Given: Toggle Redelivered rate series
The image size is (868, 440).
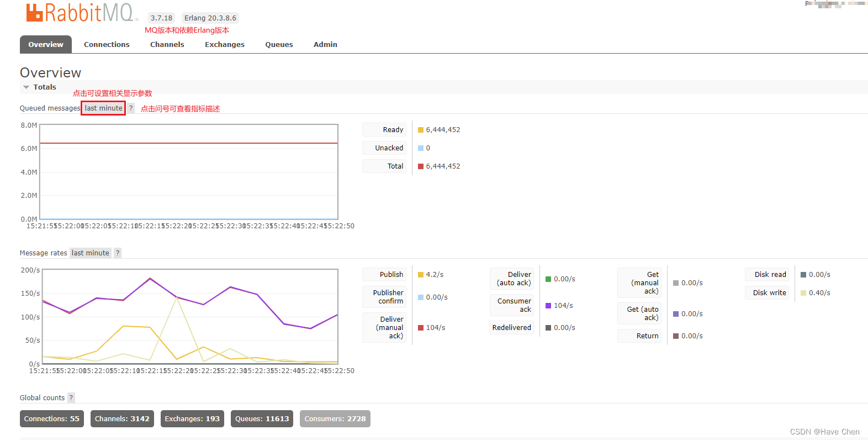Looking at the screenshot, I should [x=512, y=327].
